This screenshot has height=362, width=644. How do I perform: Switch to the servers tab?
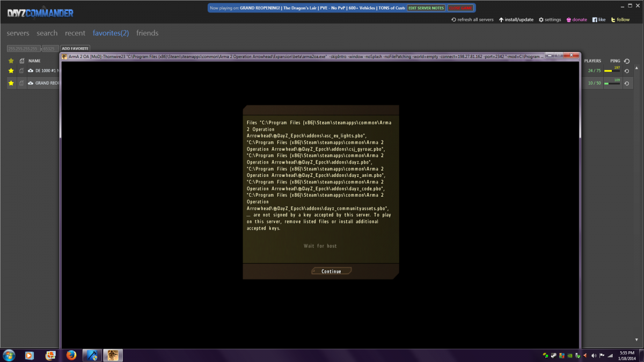18,33
